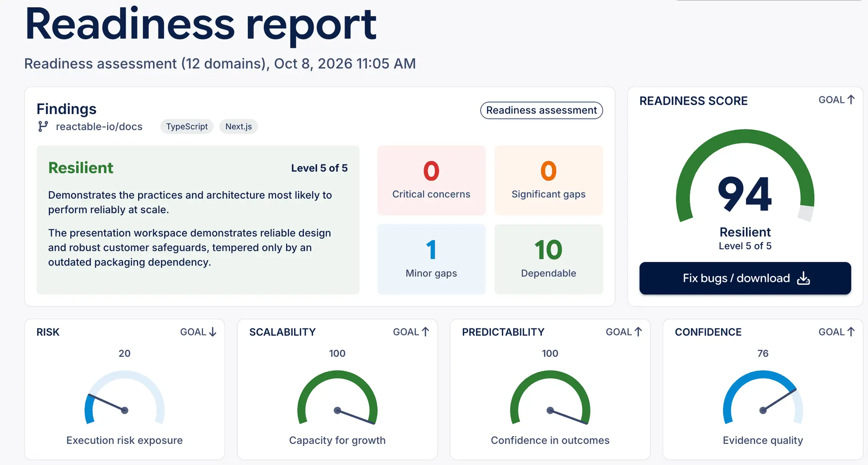Click the git branch icon beside reactable-io/docs
Viewport: 868px width, 465px height.
click(43, 126)
